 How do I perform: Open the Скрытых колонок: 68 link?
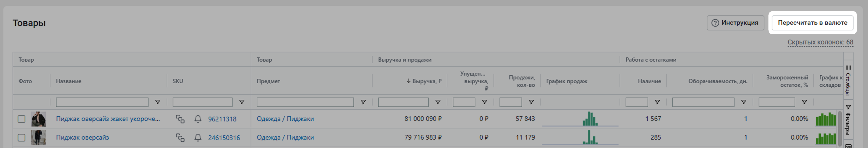[x=820, y=42]
